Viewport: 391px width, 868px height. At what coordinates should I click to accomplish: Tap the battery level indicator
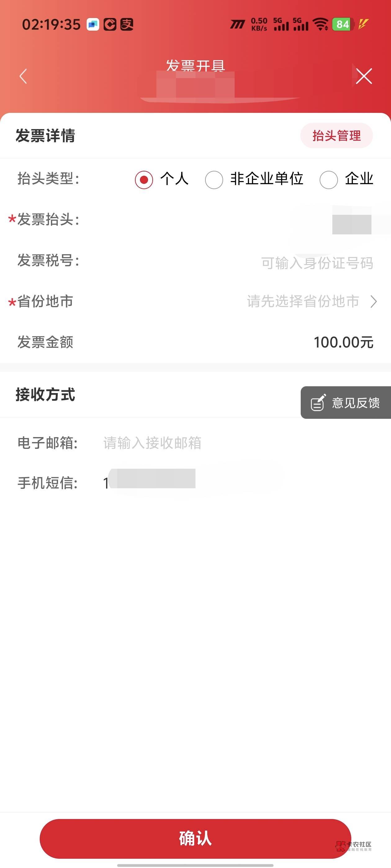click(x=343, y=24)
